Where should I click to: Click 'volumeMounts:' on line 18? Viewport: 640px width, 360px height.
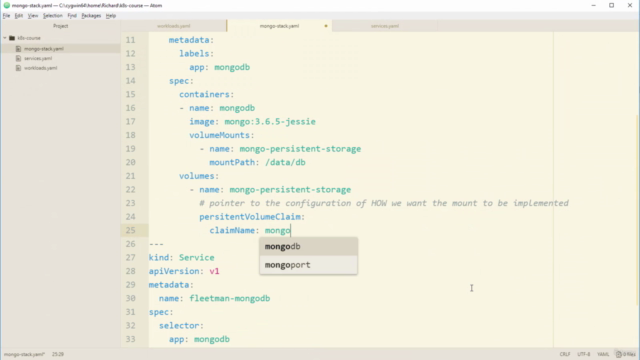222,135
